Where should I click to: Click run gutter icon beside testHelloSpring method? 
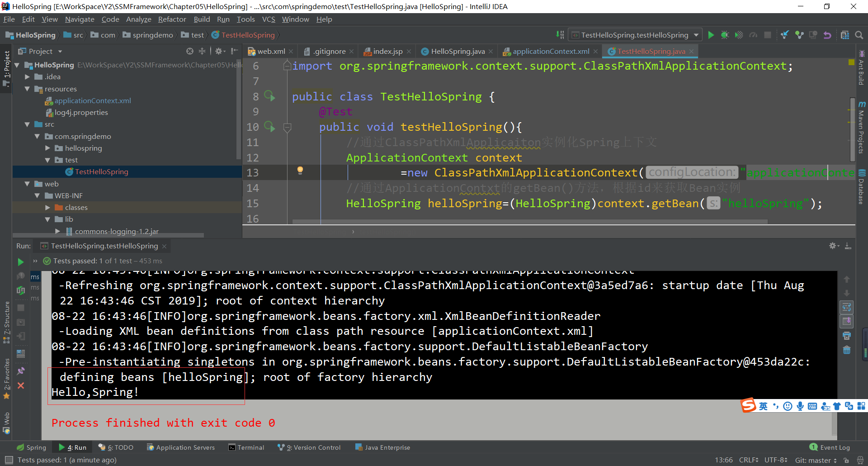269,126
